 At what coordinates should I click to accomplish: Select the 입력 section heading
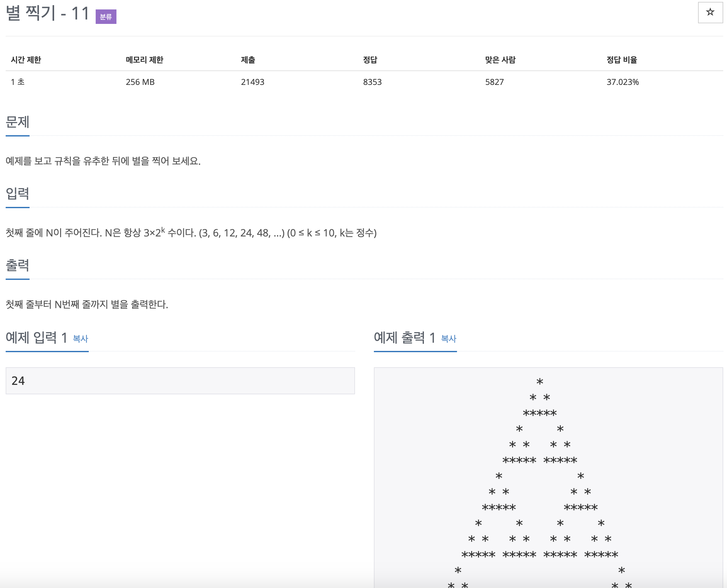tap(18, 193)
